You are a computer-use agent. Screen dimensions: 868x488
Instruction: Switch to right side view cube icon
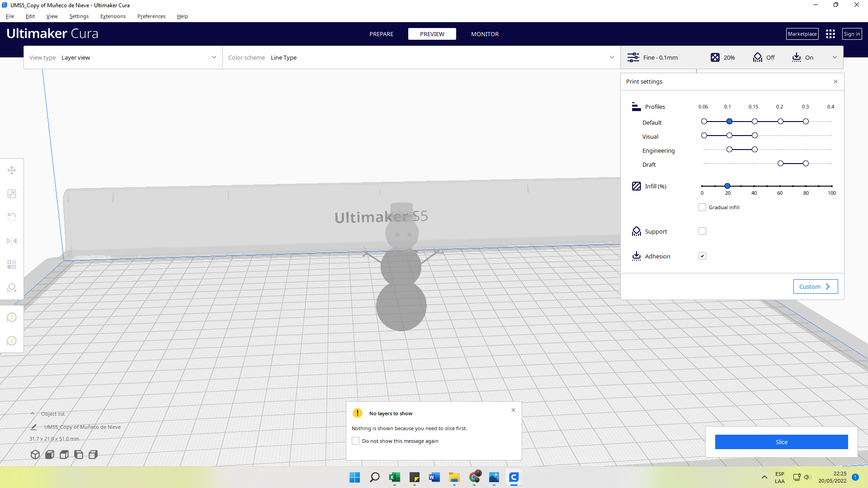coord(93,455)
